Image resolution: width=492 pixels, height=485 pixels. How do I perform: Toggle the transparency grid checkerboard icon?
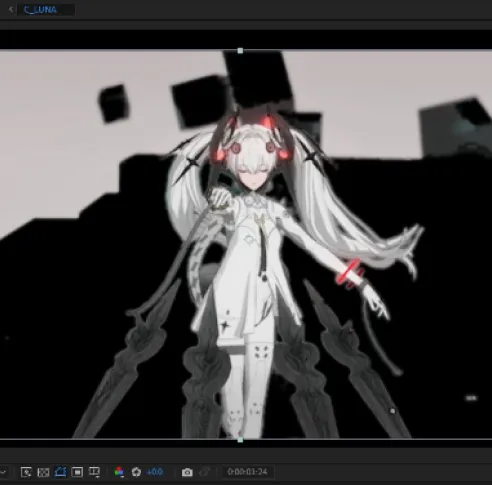(x=43, y=472)
